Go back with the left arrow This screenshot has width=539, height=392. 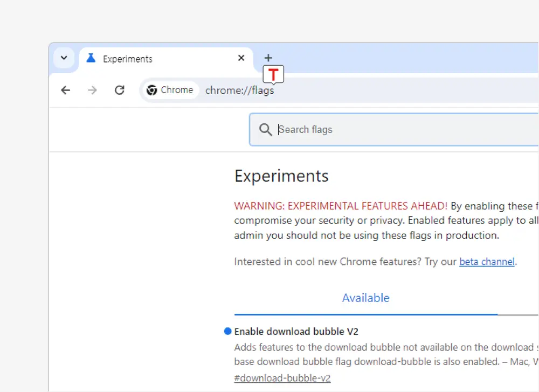click(x=66, y=90)
